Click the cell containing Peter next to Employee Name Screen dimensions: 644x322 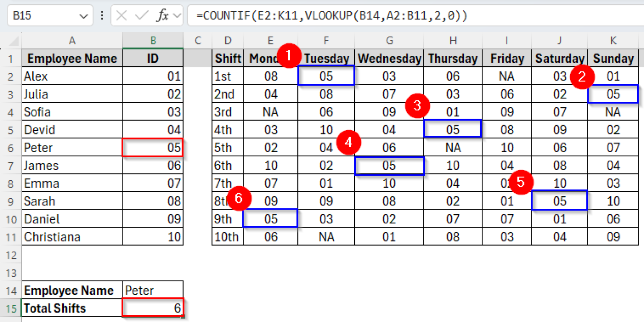(x=153, y=290)
